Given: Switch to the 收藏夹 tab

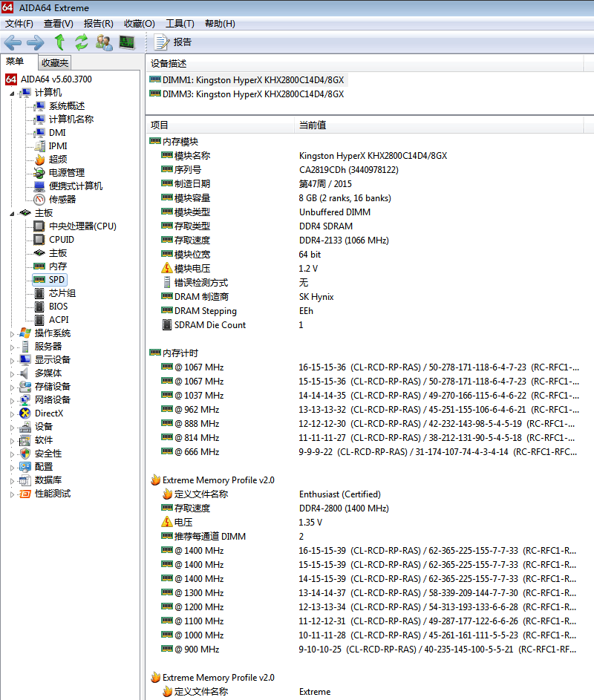Looking at the screenshot, I should [54, 63].
